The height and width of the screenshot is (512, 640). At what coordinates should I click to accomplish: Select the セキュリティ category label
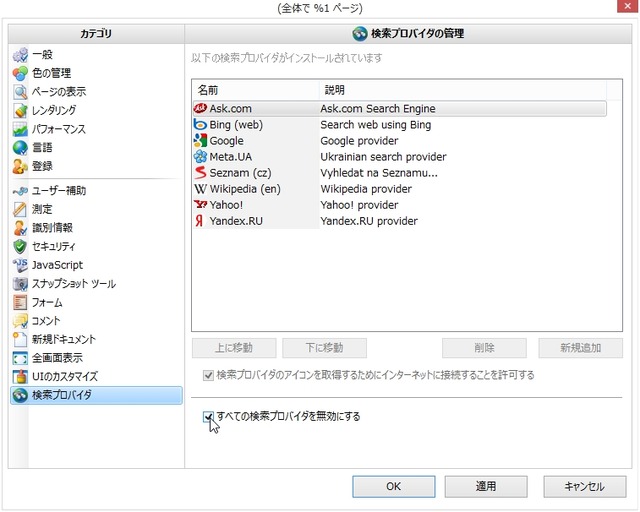(x=53, y=247)
